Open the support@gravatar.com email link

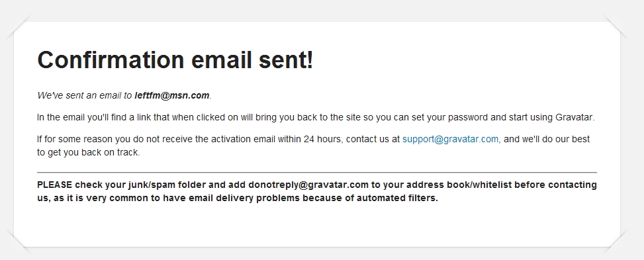pyautogui.click(x=450, y=139)
